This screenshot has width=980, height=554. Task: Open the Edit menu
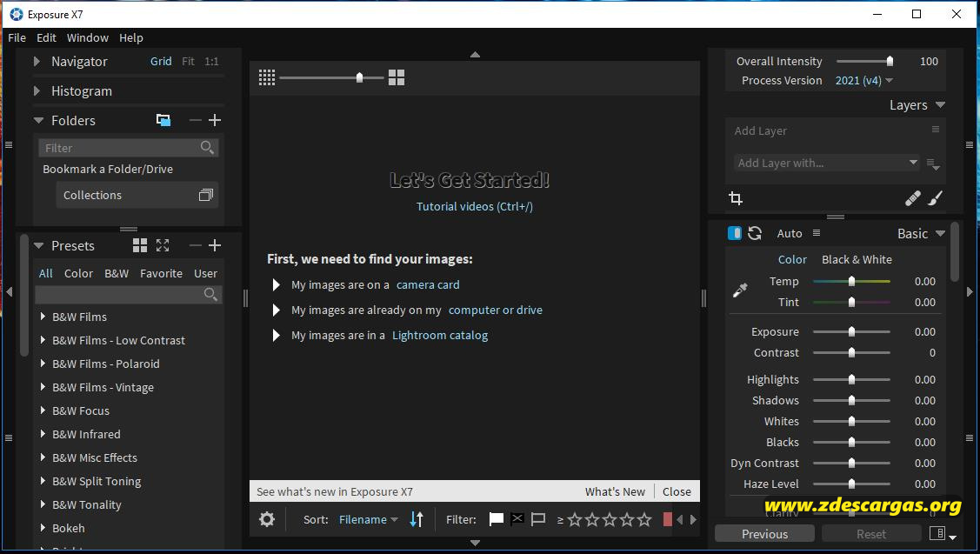[46, 37]
